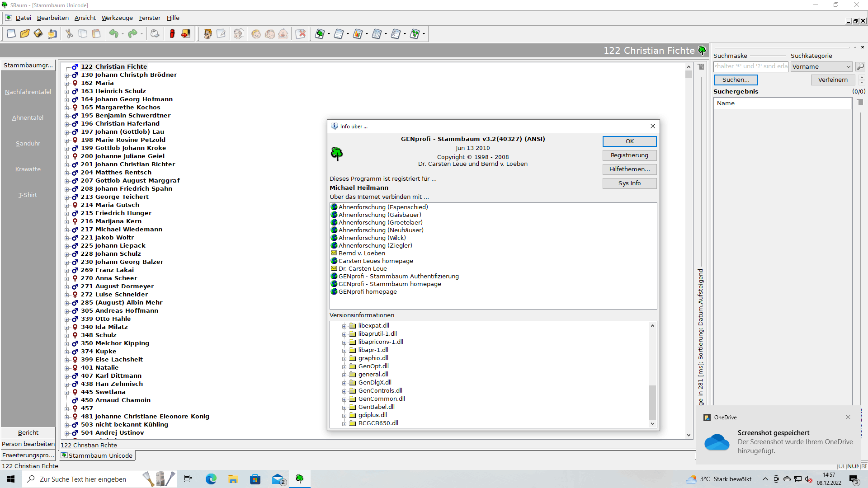This screenshot has width=868, height=488.
Task: Select person 200 Johanne Juliane Geiel
Action: [x=123, y=156]
